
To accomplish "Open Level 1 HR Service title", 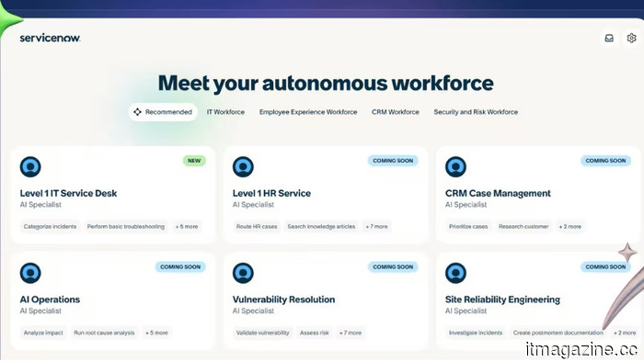I will (x=271, y=193).
